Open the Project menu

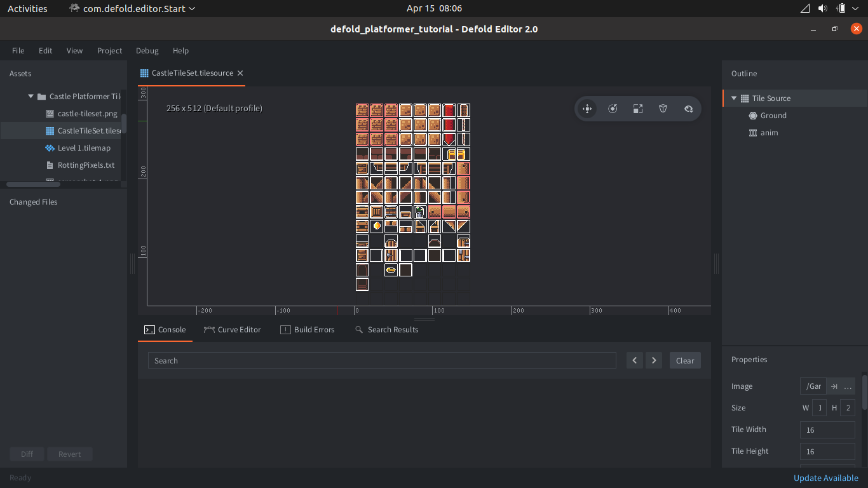[x=110, y=51]
